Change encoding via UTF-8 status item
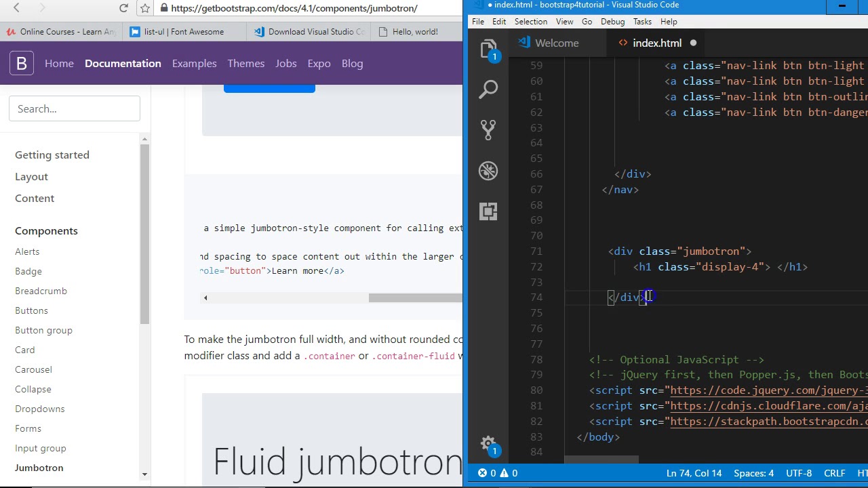Screen dimensions: 868x488 pyautogui.click(x=798, y=473)
